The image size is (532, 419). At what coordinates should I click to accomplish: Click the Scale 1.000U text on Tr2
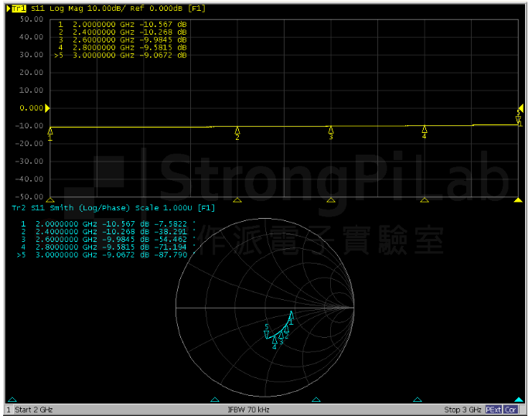(x=163, y=208)
